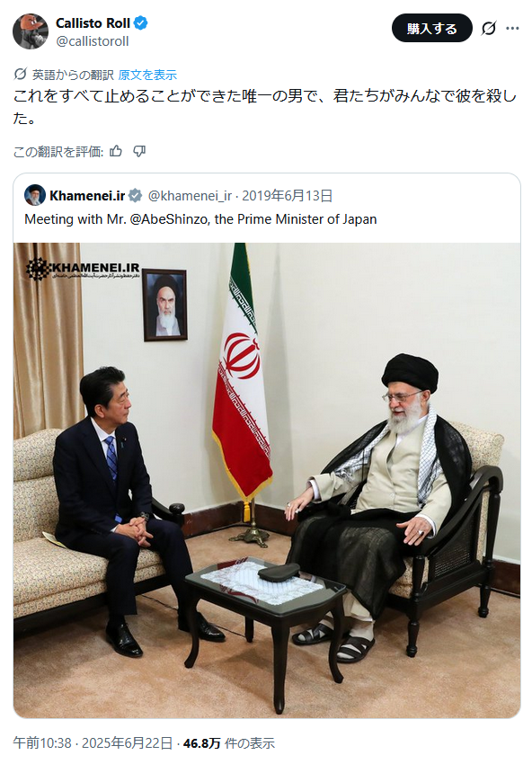Click the Grok icon next to 購入する

[x=489, y=29]
